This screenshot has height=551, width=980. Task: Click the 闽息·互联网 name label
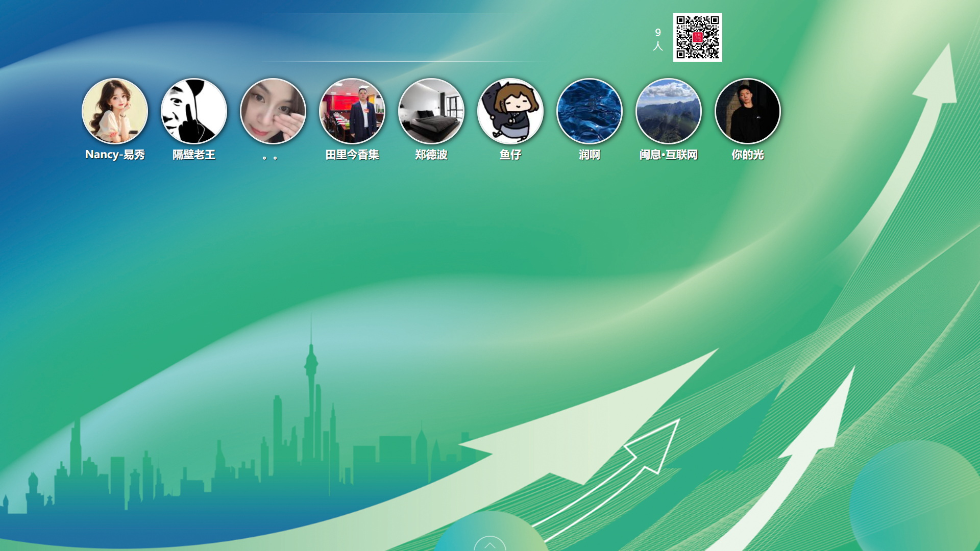[669, 155]
